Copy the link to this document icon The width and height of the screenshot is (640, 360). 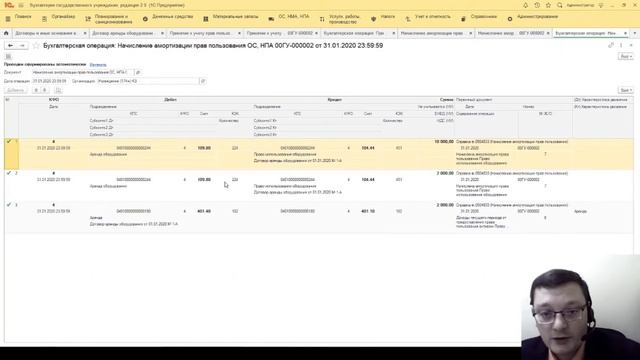(x=611, y=45)
